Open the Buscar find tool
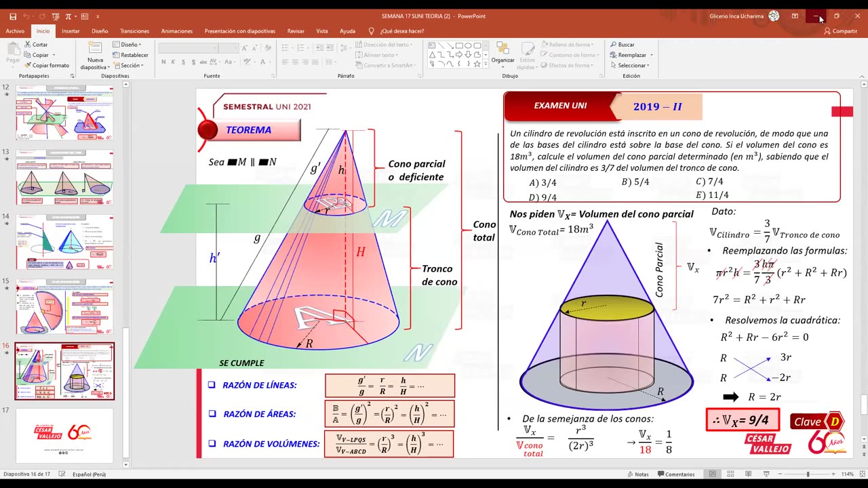Screen dimensions: 868x488 (x=622, y=45)
